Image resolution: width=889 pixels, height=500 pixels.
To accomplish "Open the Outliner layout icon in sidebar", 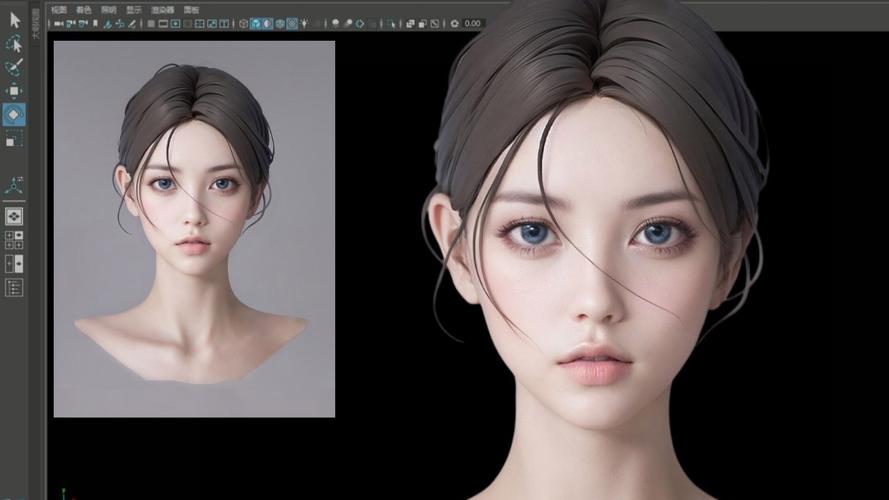I will [14, 287].
